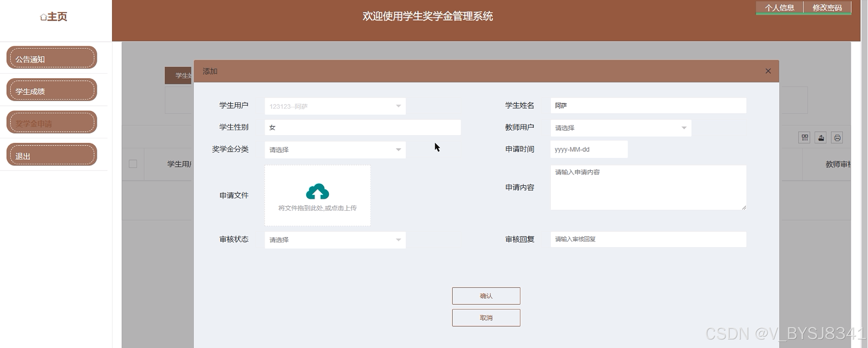Open 学生成绩 in sidebar
The width and height of the screenshot is (868, 348).
coord(52,90)
